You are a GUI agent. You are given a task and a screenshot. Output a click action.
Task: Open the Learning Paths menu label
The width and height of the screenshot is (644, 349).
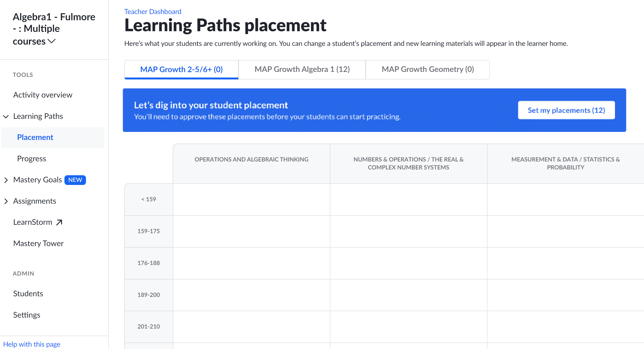38,116
